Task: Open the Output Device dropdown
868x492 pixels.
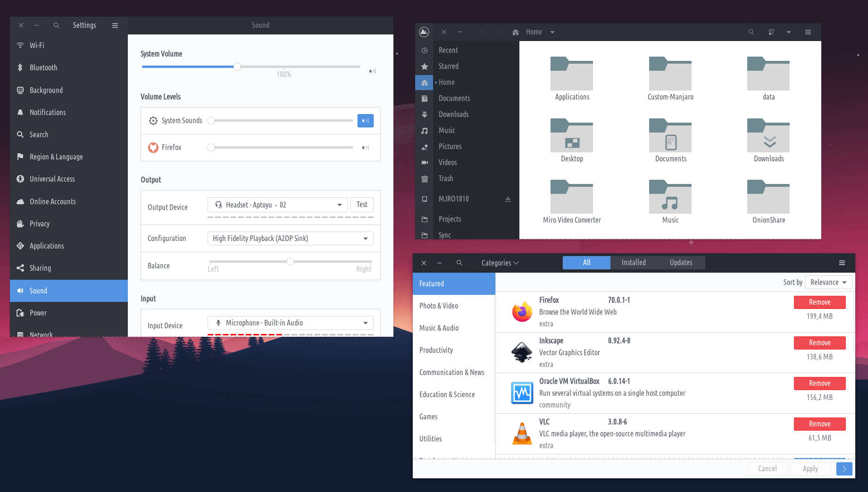Action: pyautogui.click(x=277, y=205)
